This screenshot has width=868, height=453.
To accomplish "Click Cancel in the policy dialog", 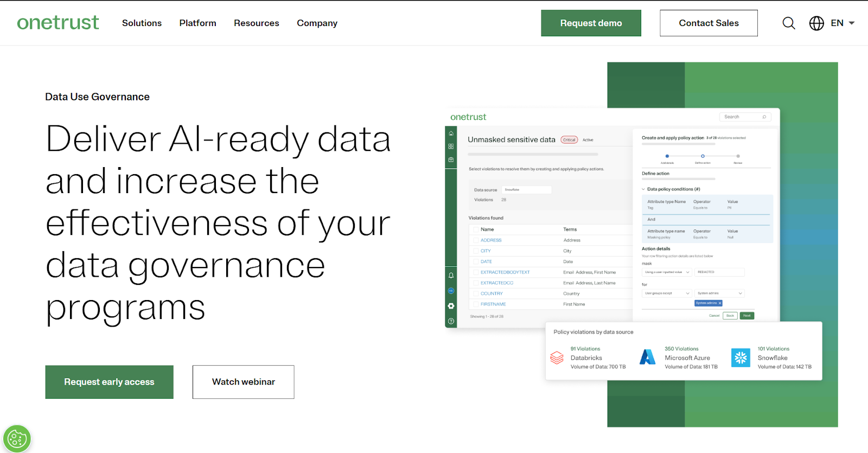I will (714, 316).
